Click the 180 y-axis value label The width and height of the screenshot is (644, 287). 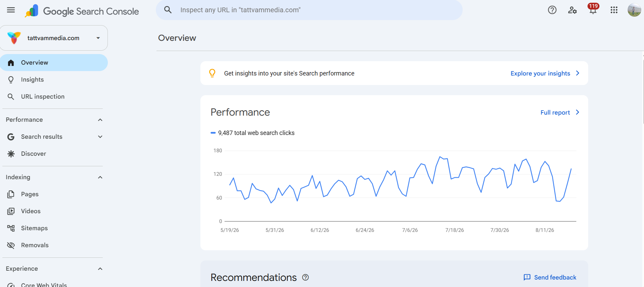click(218, 151)
